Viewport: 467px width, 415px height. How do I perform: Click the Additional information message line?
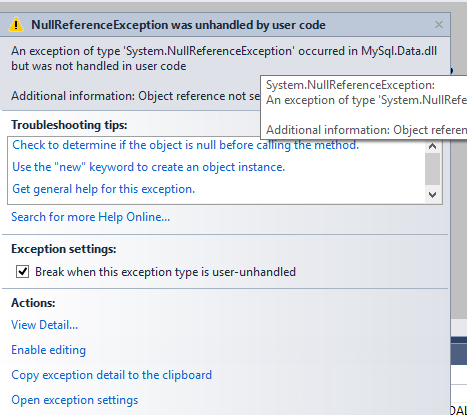(136, 96)
